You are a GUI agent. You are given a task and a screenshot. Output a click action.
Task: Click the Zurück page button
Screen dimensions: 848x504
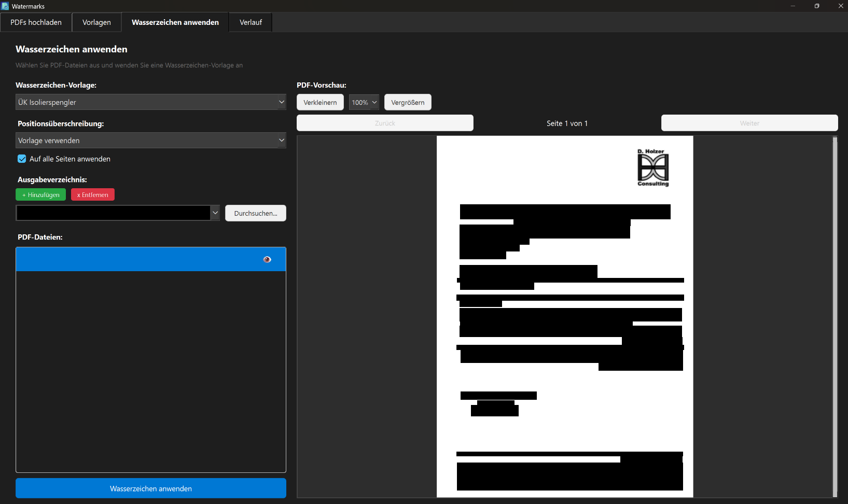385,123
